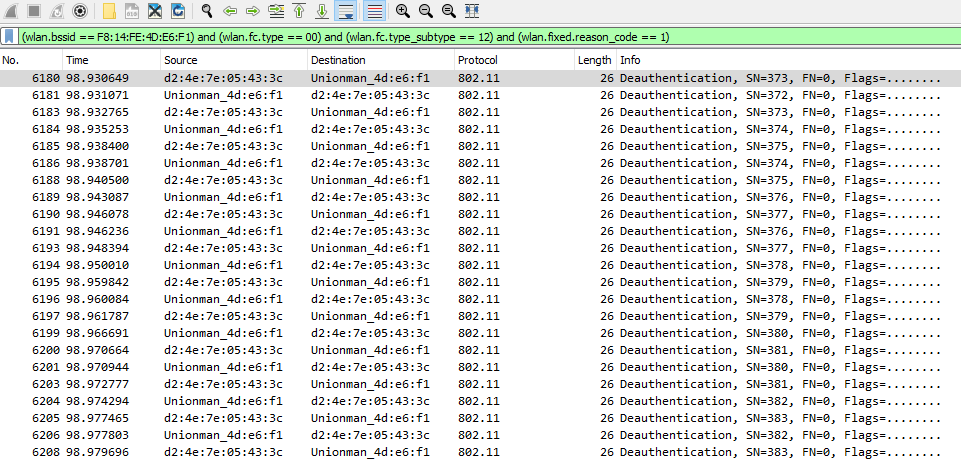Select packet number 6196 row
Viewport: 961px width, 465px height.
(x=480, y=299)
